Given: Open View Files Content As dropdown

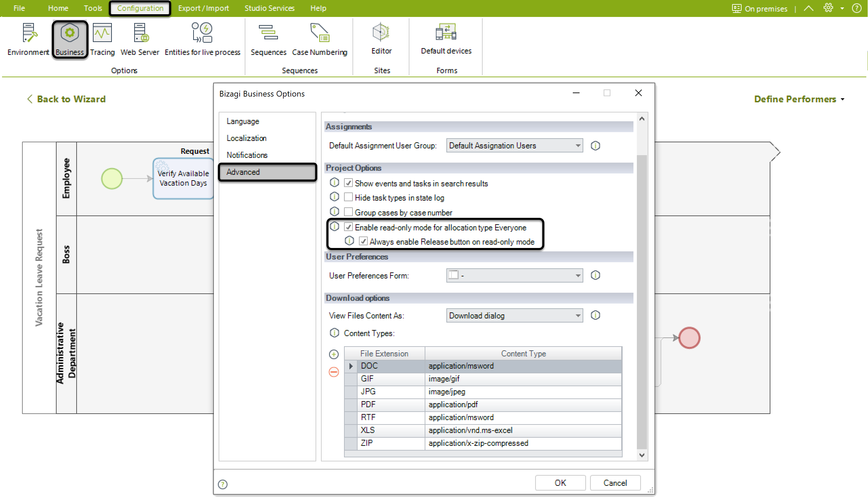Looking at the screenshot, I should coord(514,315).
